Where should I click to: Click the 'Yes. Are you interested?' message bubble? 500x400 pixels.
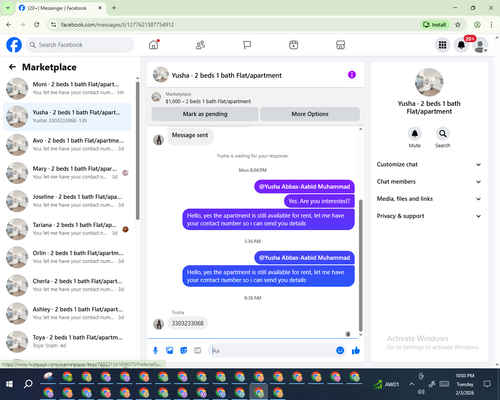pyautogui.click(x=319, y=201)
